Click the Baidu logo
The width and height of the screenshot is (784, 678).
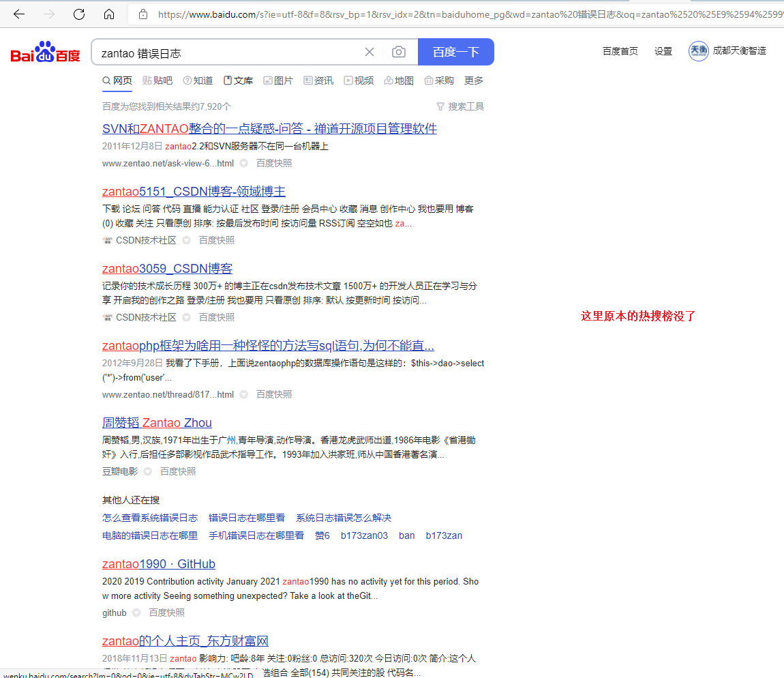coord(45,52)
